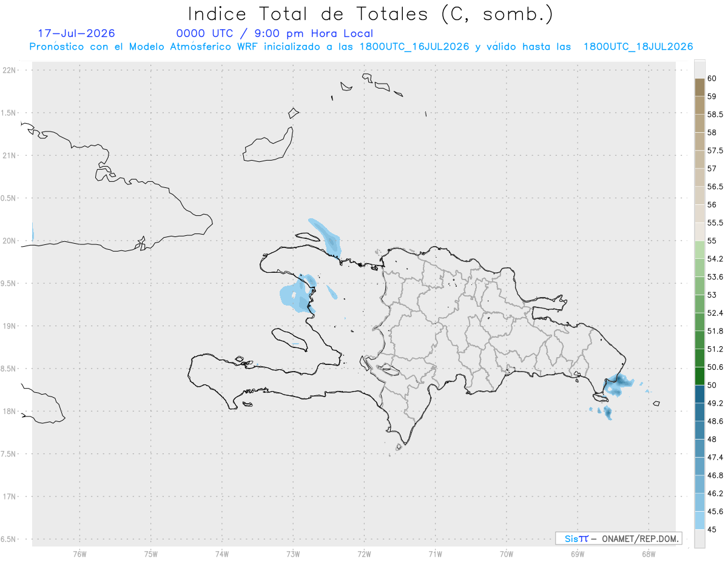Click the "21N" latitude label

tap(10, 155)
